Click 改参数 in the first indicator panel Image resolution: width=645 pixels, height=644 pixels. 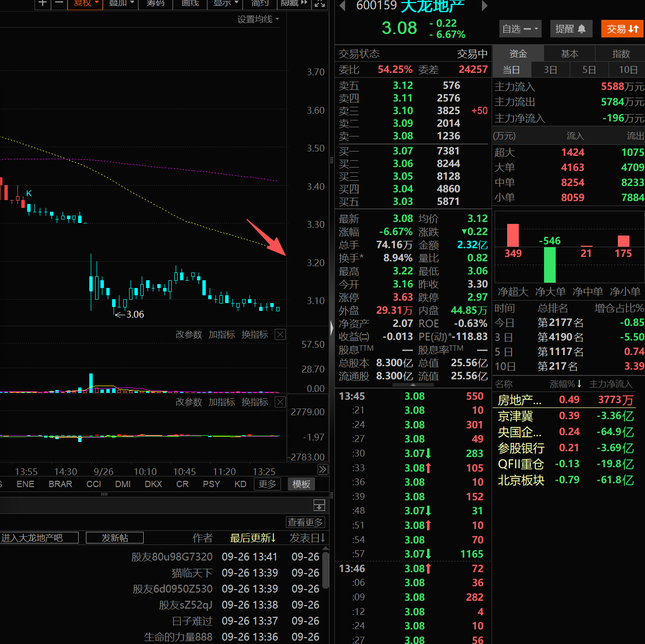coord(189,335)
